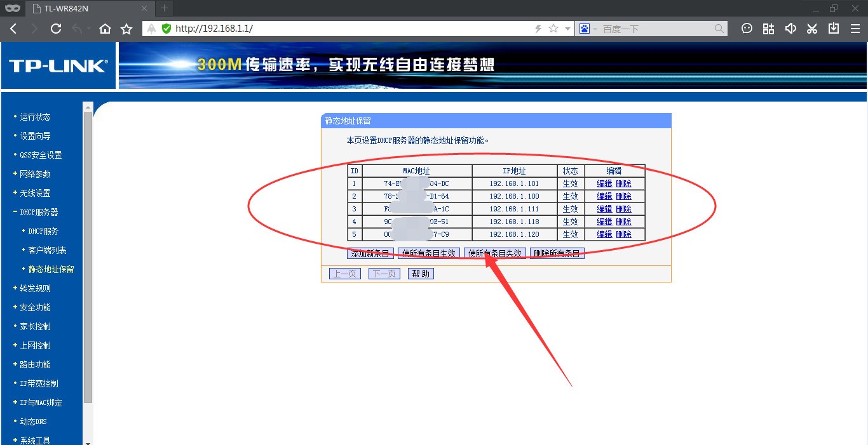Click 删除 link for 192.168.1.120 entry

[x=623, y=234]
